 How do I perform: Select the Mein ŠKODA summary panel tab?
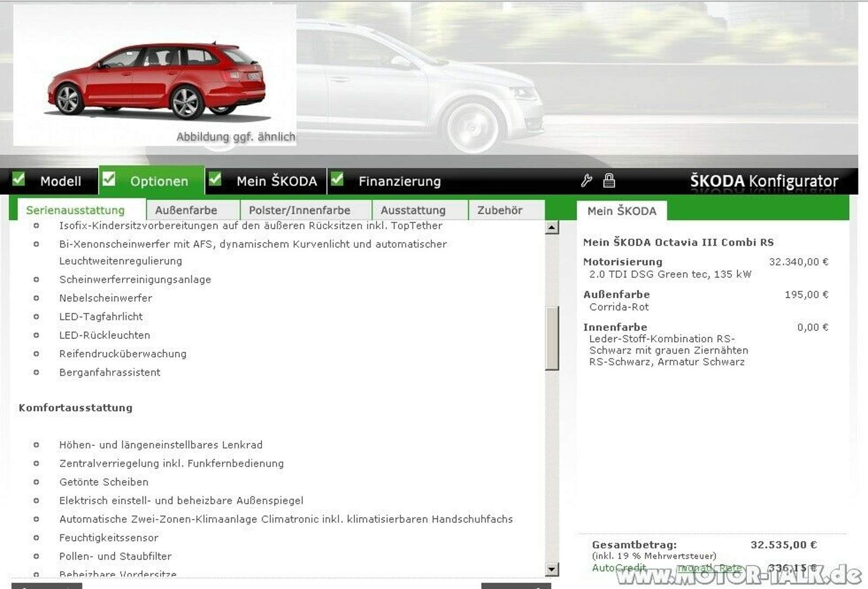coord(622,211)
